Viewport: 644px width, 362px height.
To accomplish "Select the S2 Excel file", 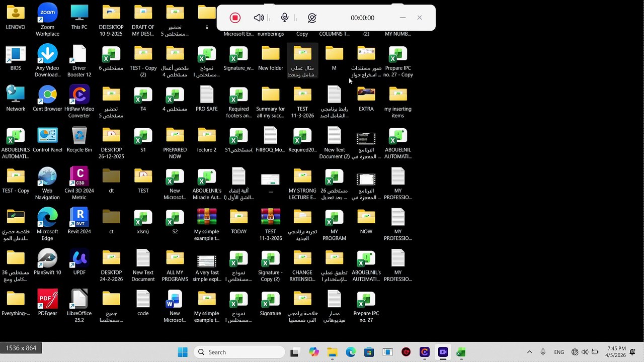I will 175,221.
